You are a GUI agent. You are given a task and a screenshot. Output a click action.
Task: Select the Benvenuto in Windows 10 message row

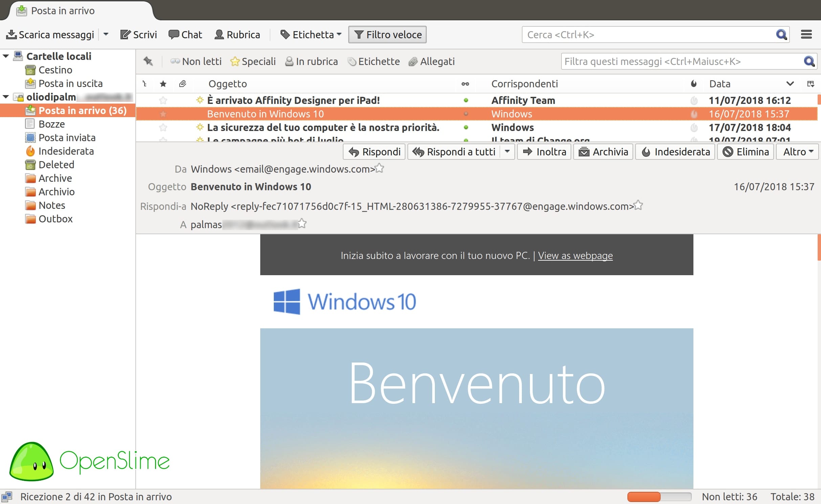click(x=476, y=114)
